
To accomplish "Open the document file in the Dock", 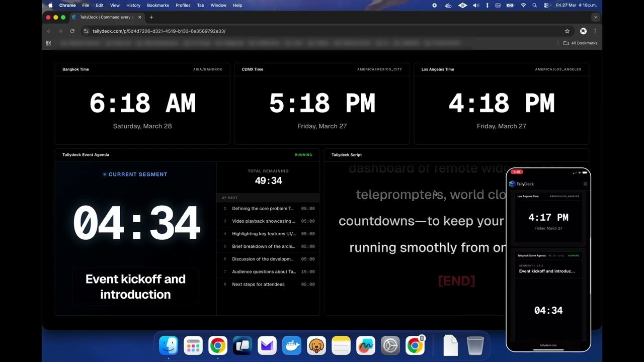I will (x=450, y=345).
